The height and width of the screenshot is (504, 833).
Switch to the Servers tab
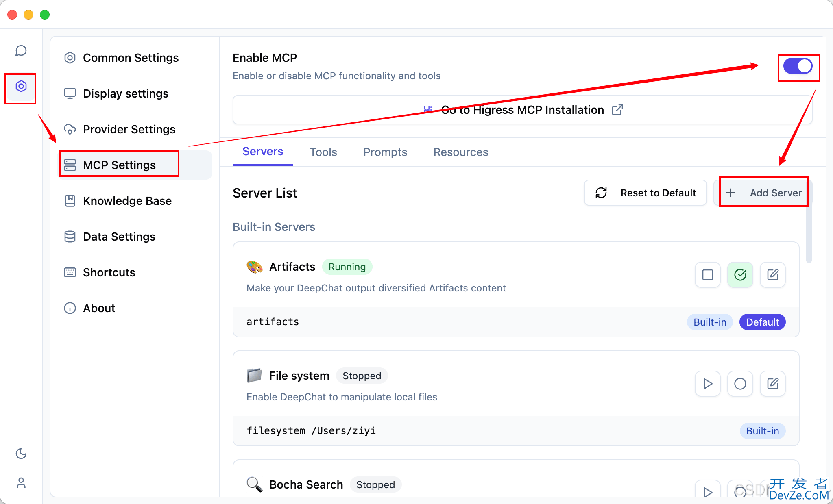pos(263,152)
